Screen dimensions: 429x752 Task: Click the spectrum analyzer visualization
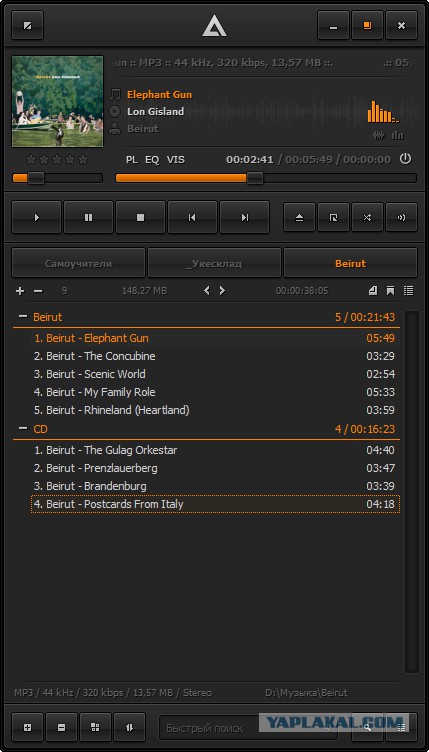pos(383,111)
